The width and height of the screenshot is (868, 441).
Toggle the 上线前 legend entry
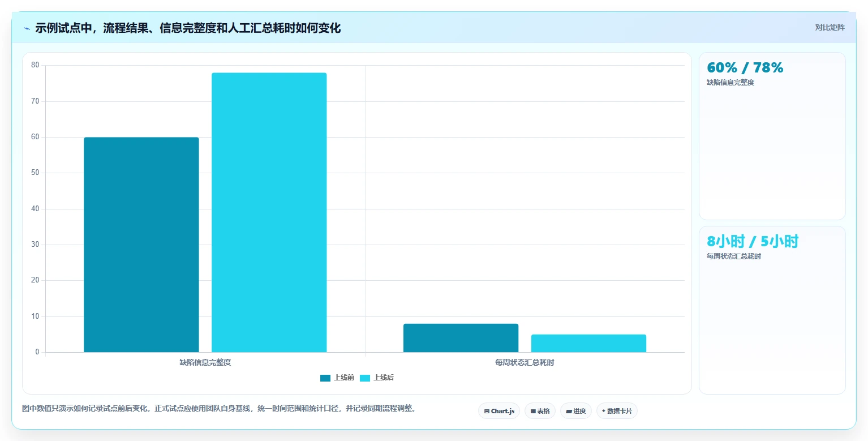pyautogui.click(x=337, y=378)
